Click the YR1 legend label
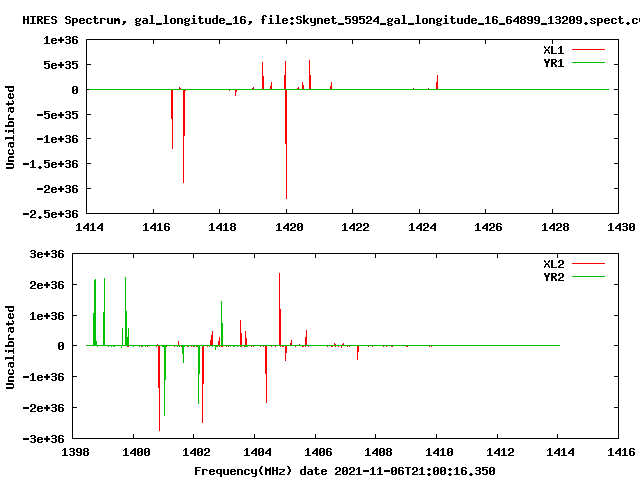 pos(553,63)
